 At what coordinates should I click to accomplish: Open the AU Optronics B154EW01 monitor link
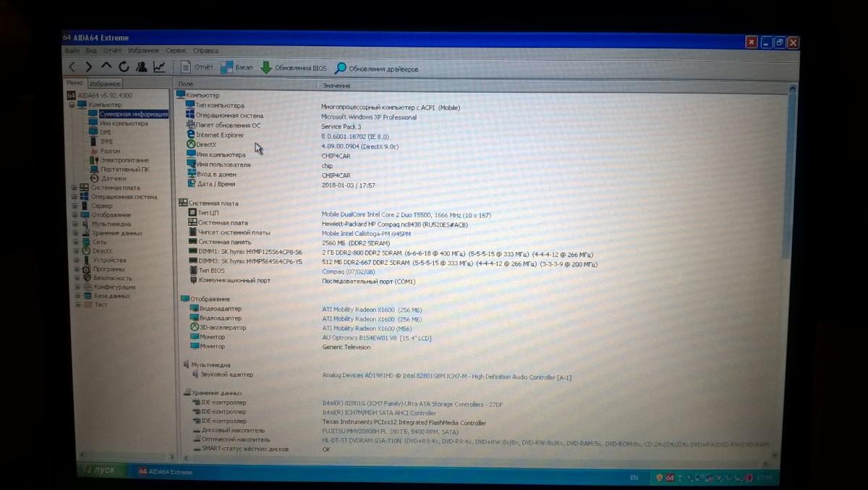click(376, 337)
